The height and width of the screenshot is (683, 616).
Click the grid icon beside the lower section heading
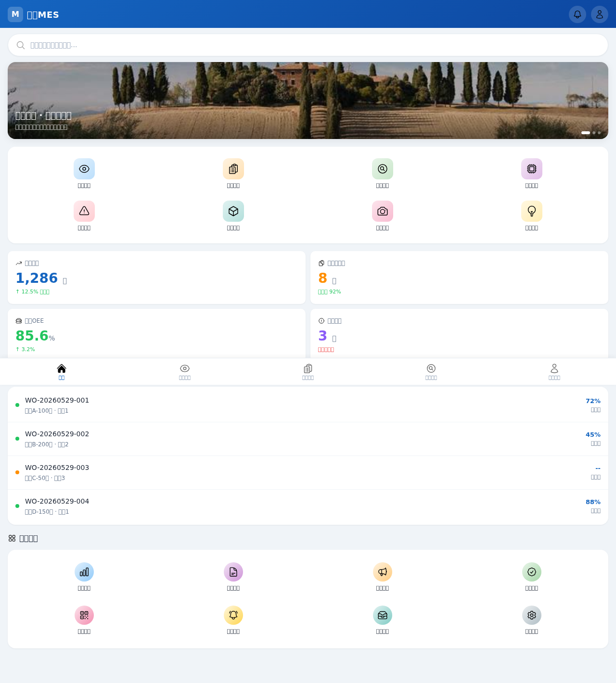tap(12, 538)
